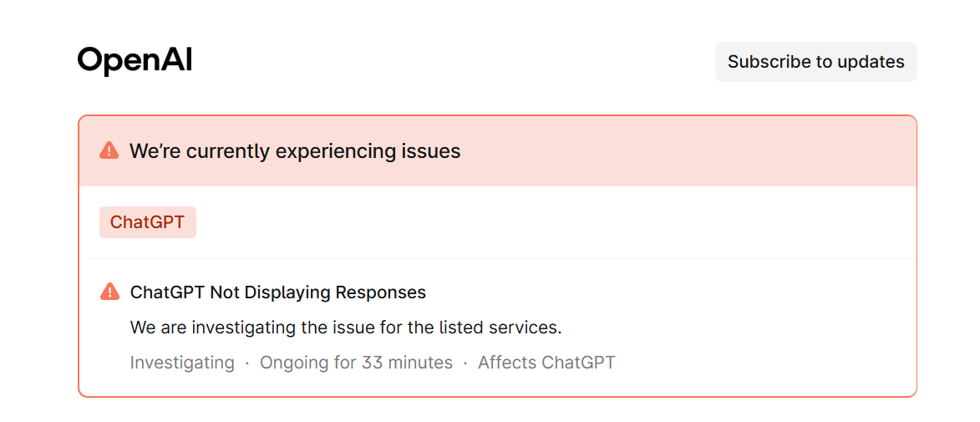Click the empty pink banner area right of the heading
The image size is (980, 422).
tap(685, 151)
